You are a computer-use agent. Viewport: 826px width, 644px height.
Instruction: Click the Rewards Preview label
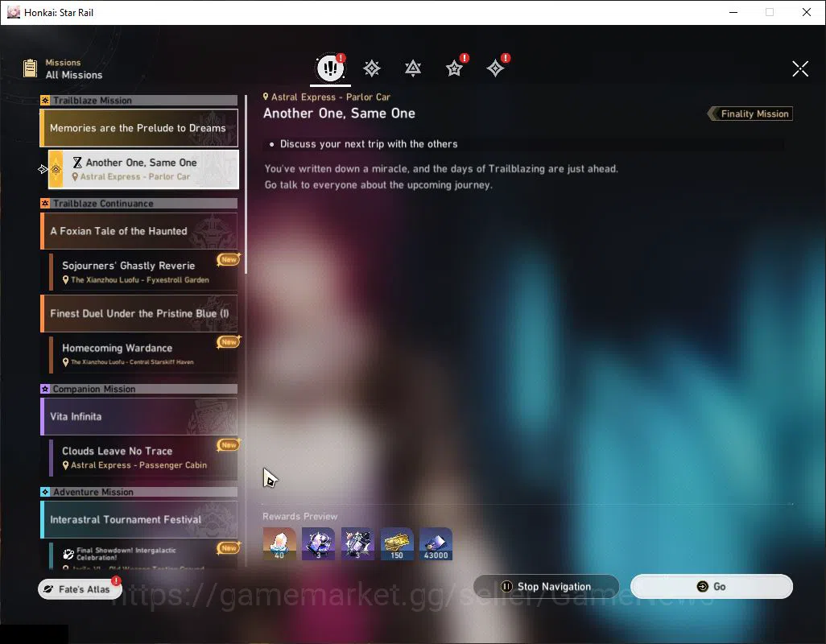(299, 516)
